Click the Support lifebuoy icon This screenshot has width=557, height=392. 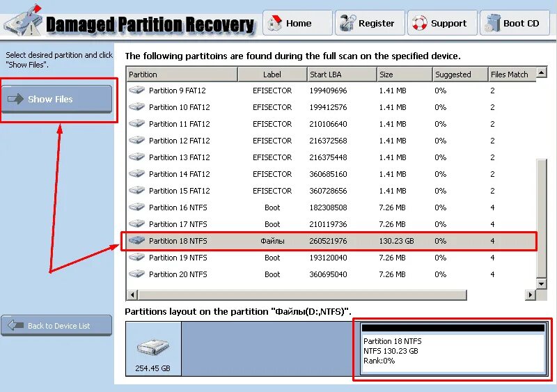[420, 23]
